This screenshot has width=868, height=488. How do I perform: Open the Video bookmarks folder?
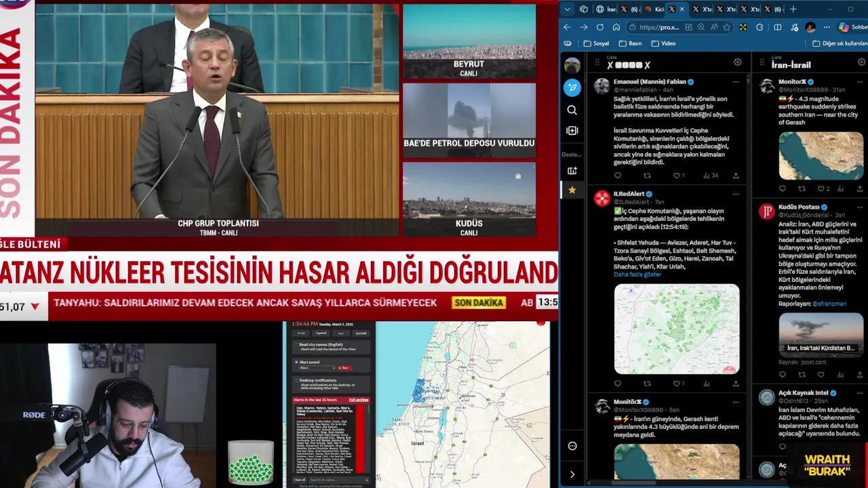663,43
